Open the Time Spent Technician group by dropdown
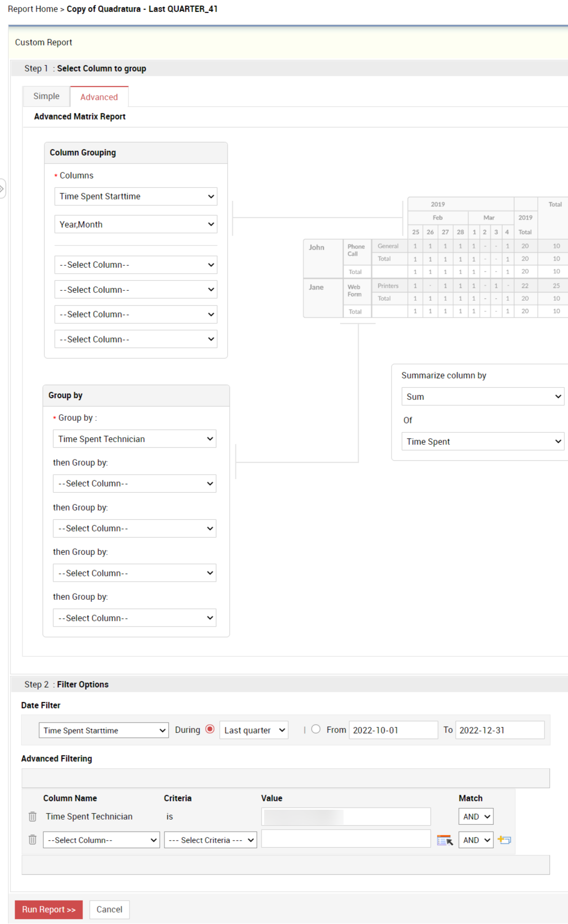568x924 pixels. 135,439
